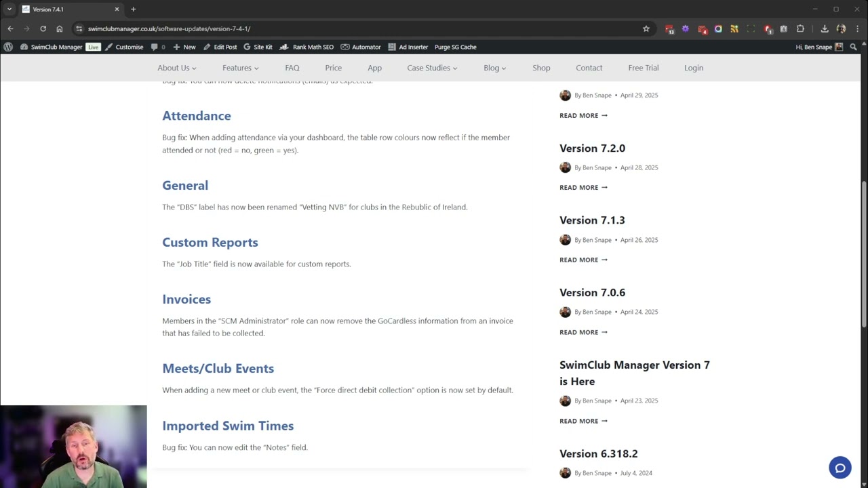Image resolution: width=868 pixels, height=488 pixels.
Task: Open the rainbow circle extension icon
Action: [718, 28]
